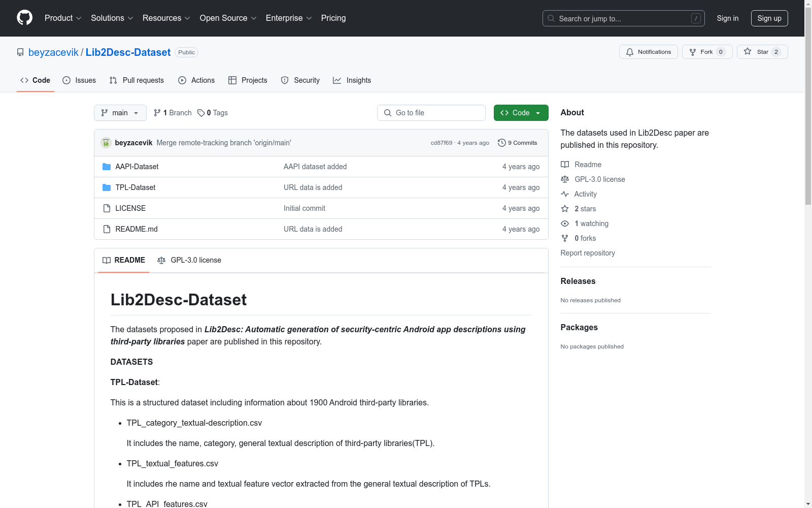
Task: Click the Insights tab graph icon
Action: point(337,80)
